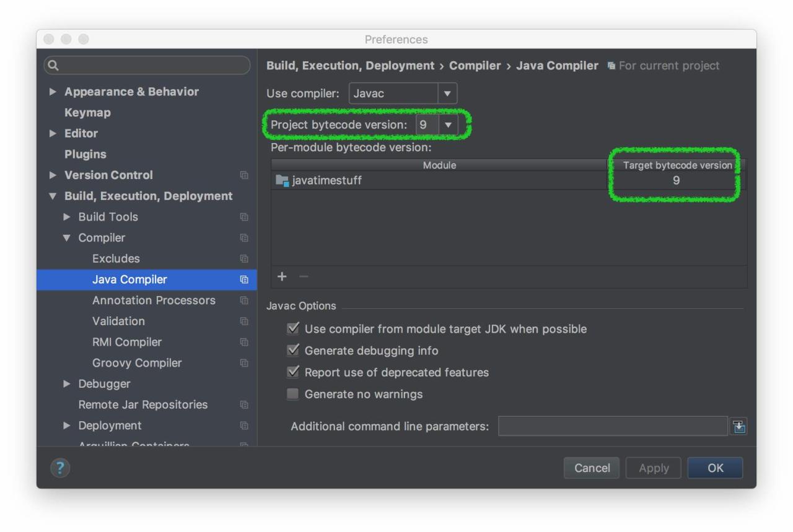Expand the Appearance & Behavior section

tap(53, 92)
